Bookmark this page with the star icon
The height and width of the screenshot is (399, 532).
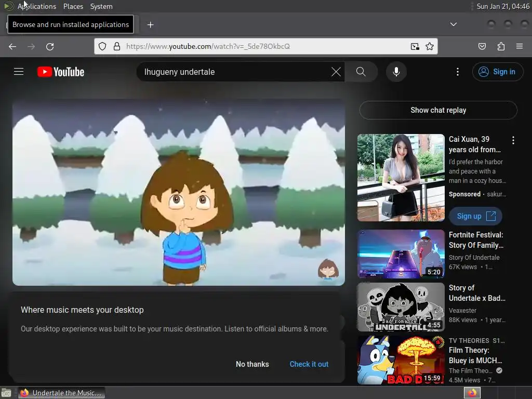(430, 46)
